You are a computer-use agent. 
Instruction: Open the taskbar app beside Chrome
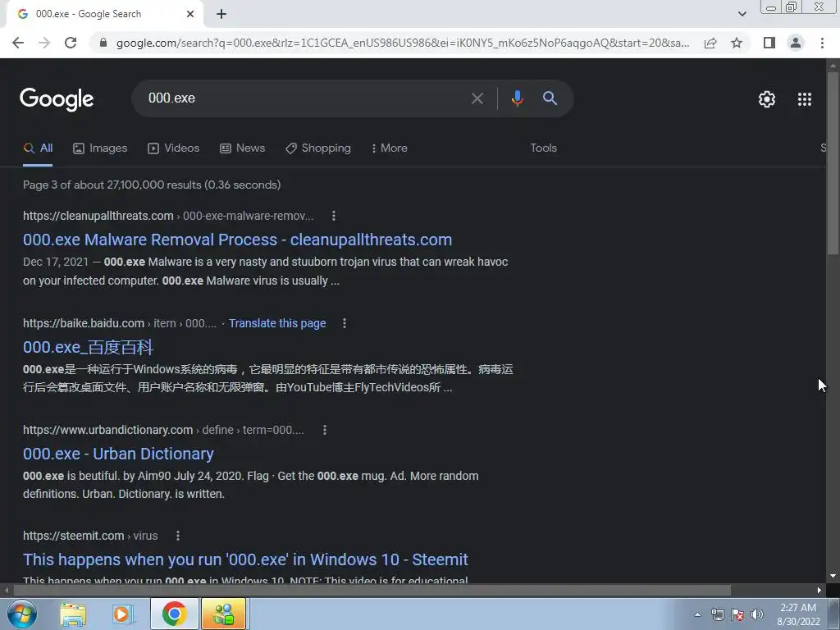pyautogui.click(x=223, y=614)
